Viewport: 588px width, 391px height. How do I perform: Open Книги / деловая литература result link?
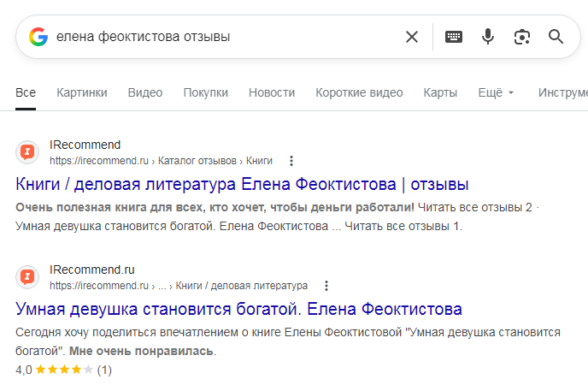243,184
